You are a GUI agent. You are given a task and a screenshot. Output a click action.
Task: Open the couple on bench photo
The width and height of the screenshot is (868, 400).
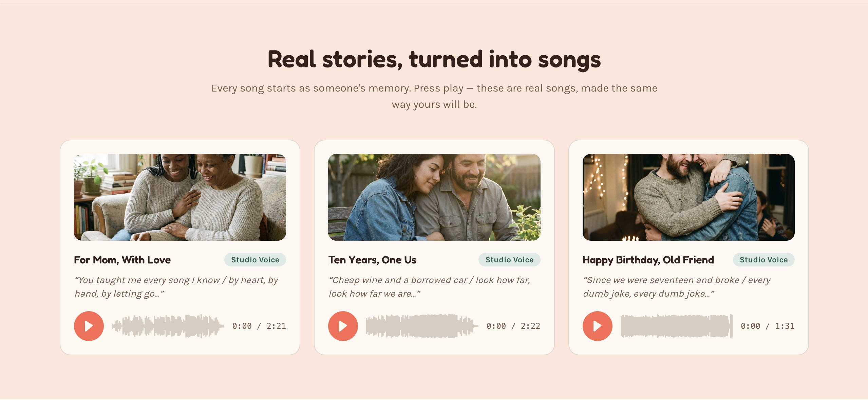click(434, 197)
